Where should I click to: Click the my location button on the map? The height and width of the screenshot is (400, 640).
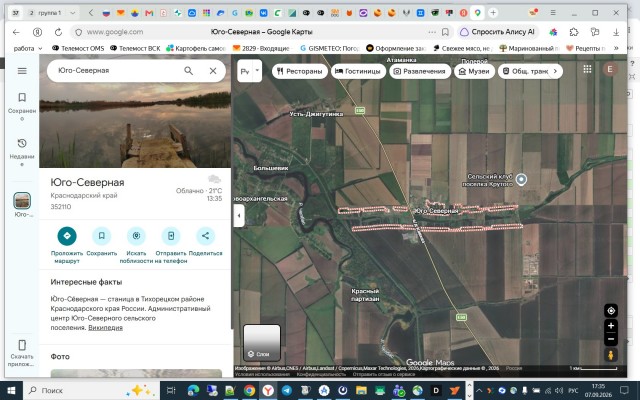tap(611, 311)
